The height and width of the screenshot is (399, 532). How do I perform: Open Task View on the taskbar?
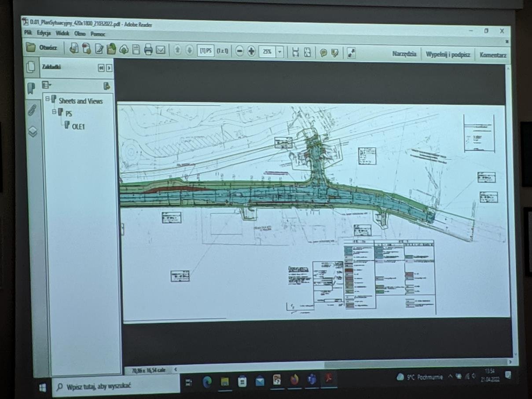tap(189, 382)
